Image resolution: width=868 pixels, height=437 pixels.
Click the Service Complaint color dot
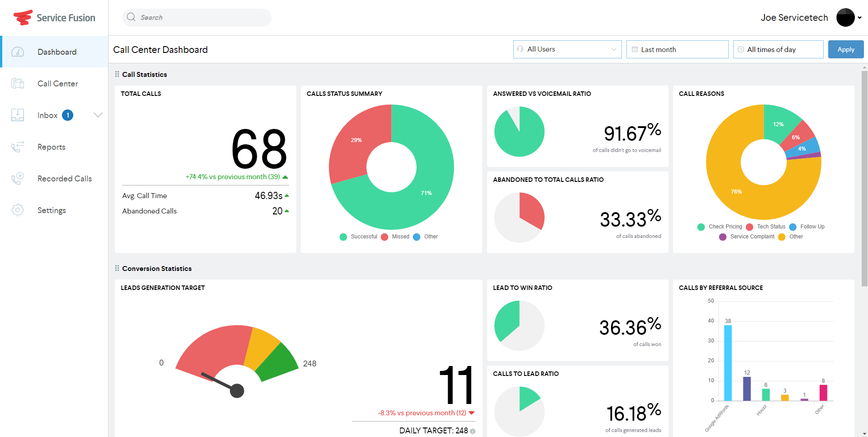coord(722,237)
